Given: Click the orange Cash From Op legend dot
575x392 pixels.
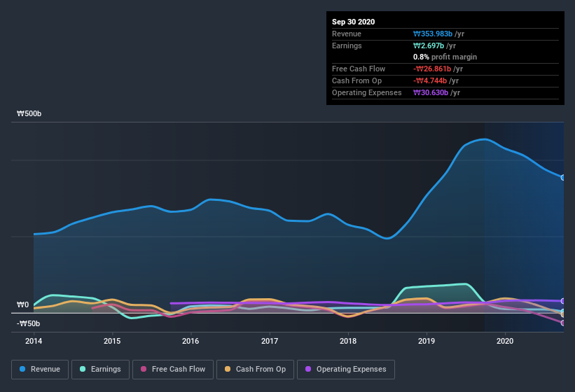Looking at the screenshot, I should click(228, 369).
